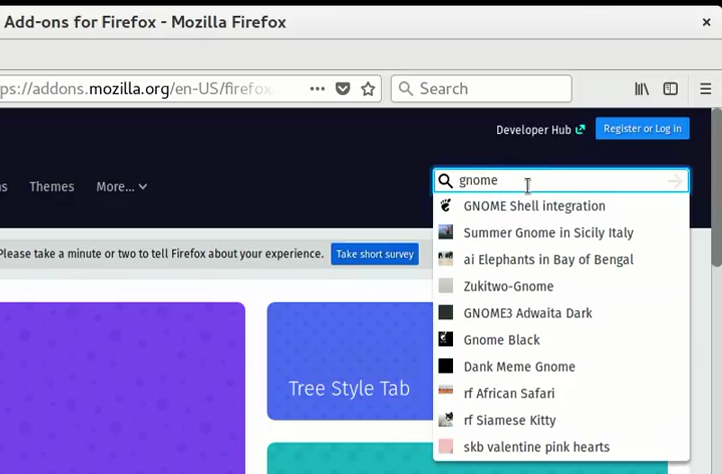
Task: Click the magnifier icon in add-on search
Action: click(446, 181)
